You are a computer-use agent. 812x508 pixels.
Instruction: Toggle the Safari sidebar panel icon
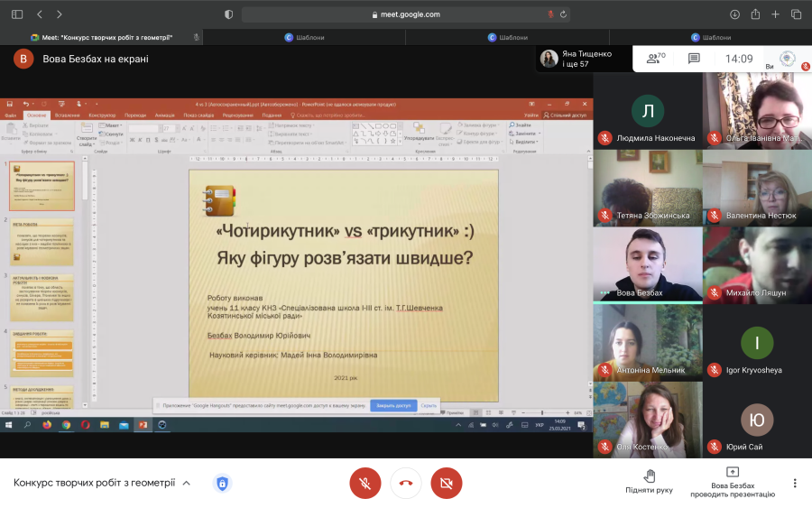coord(17,14)
